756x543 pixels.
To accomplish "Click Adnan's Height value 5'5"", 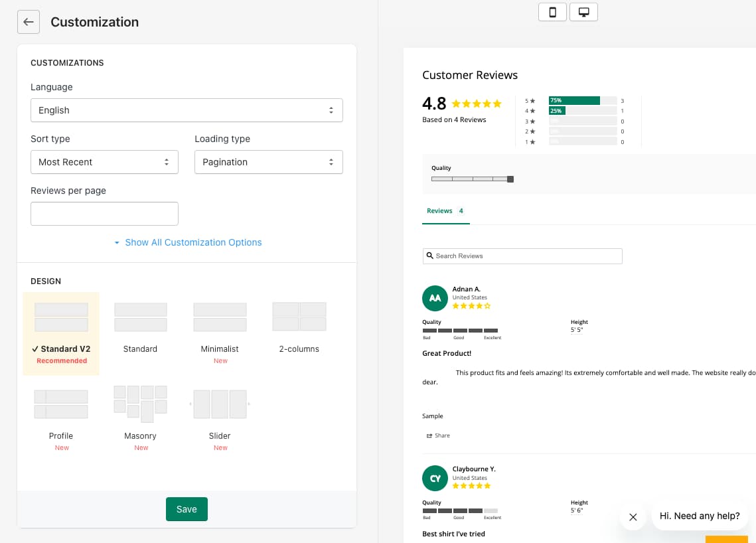I will [x=577, y=331].
